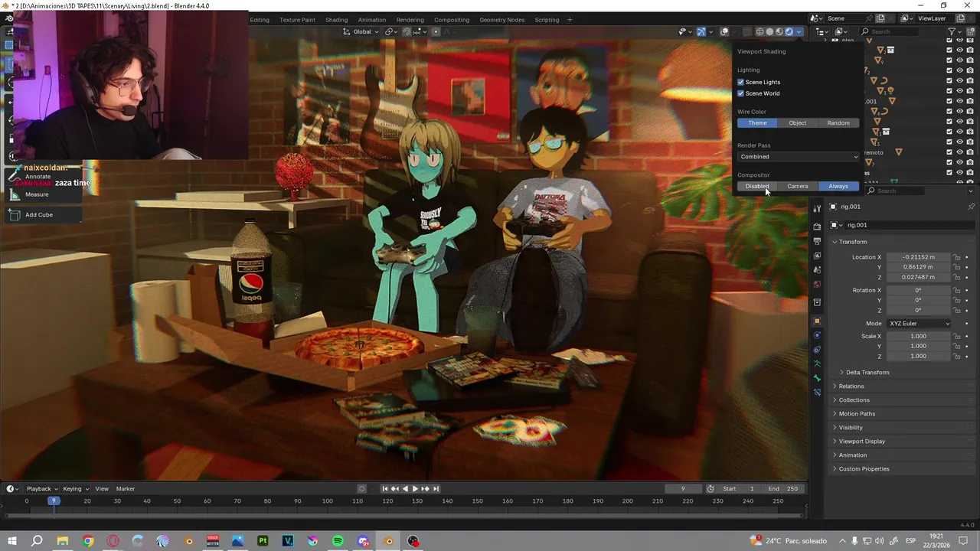Switch to the Compositing workspace tab
980x551 pixels.
[x=452, y=20]
